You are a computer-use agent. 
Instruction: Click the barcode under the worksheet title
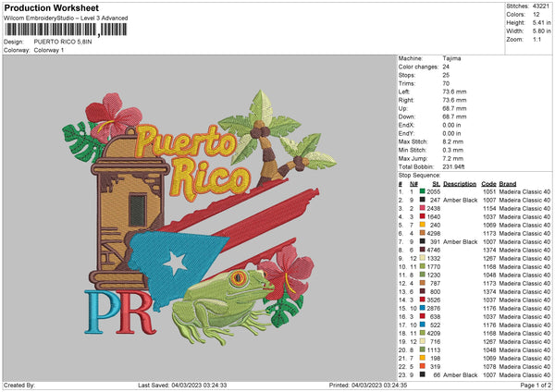tap(67, 30)
